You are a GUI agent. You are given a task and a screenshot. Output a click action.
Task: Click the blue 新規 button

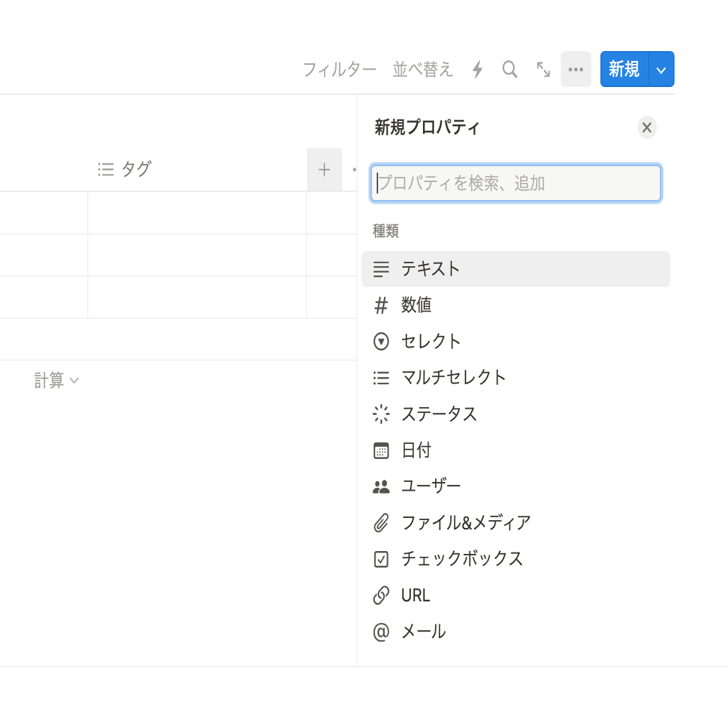click(624, 69)
